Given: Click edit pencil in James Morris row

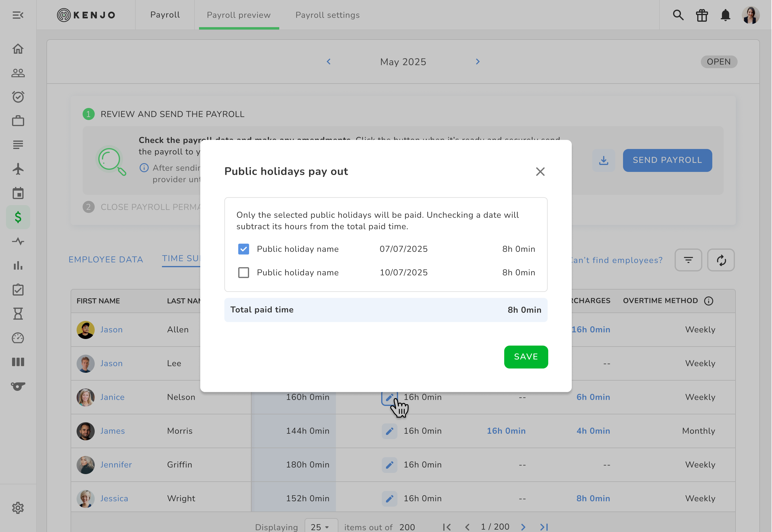Looking at the screenshot, I should 389,431.
